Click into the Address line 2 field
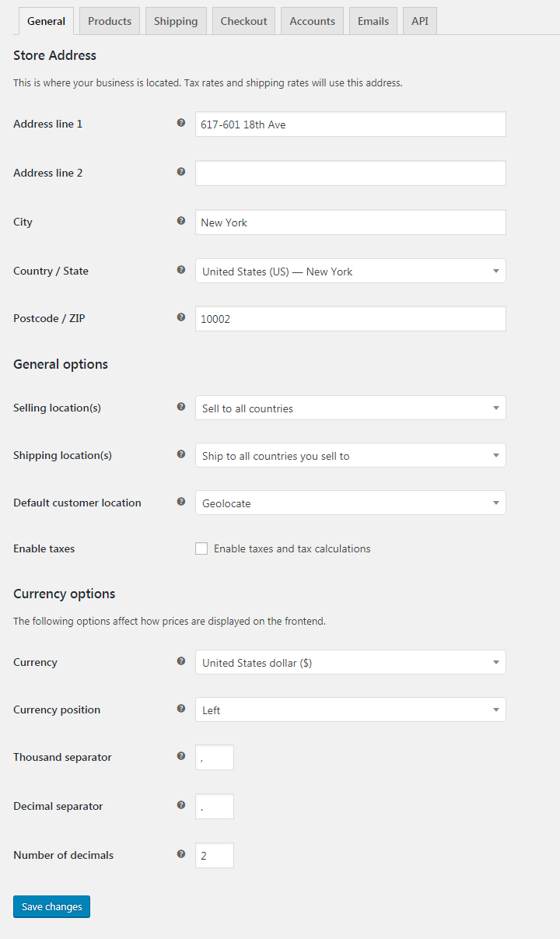Image resolution: width=560 pixels, height=939 pixels. (x=350, y=173)
